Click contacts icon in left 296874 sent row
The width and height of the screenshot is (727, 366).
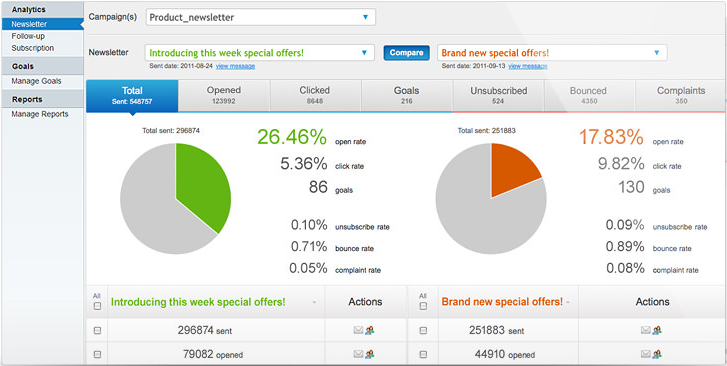coord(370,330)
